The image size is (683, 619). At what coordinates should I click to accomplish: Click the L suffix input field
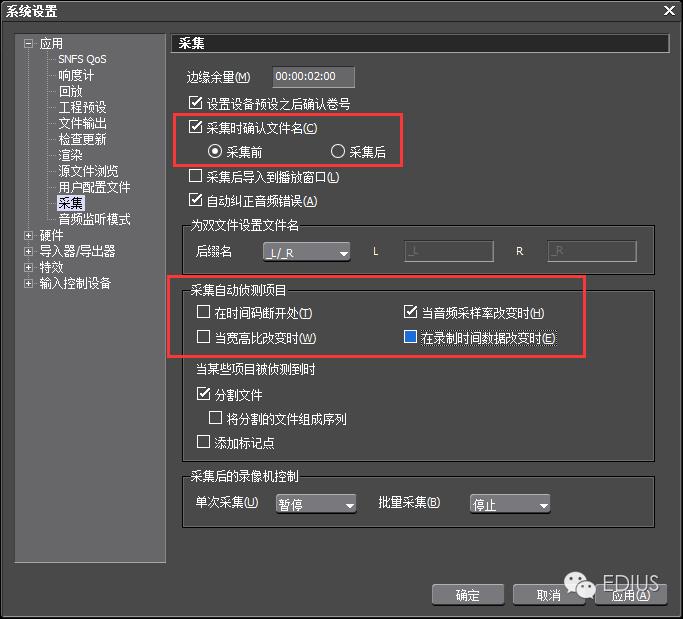449,251
